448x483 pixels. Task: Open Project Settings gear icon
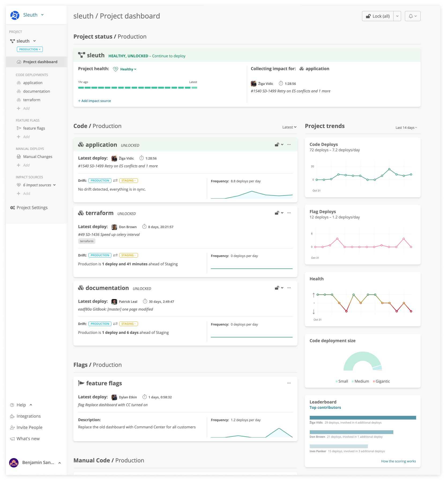tap(12, 208)
